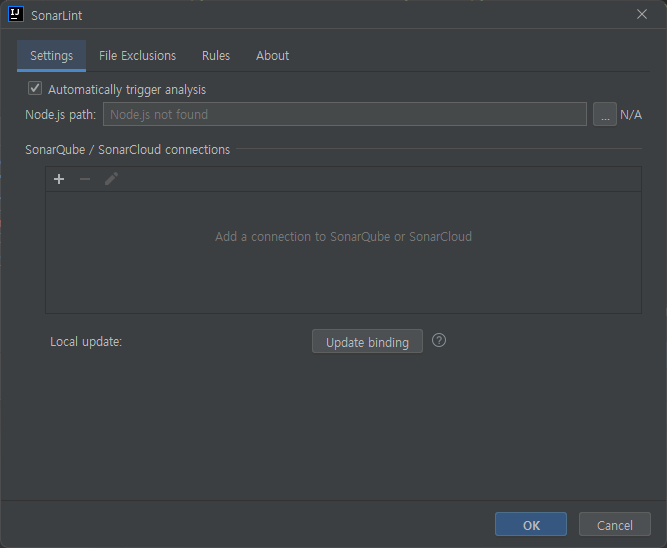The width and height of the screenshot is (667, 548).
Task: Open the File Exclusions tab
Action: click(137, 56)
